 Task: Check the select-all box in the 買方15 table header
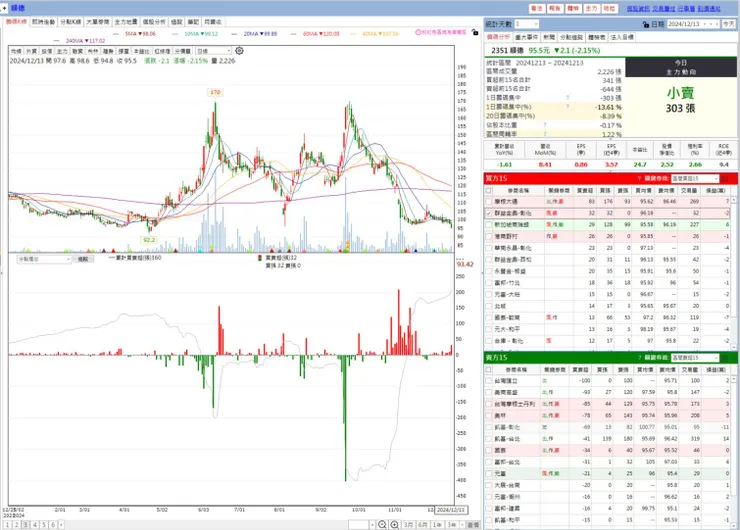(x=488, y=191)
